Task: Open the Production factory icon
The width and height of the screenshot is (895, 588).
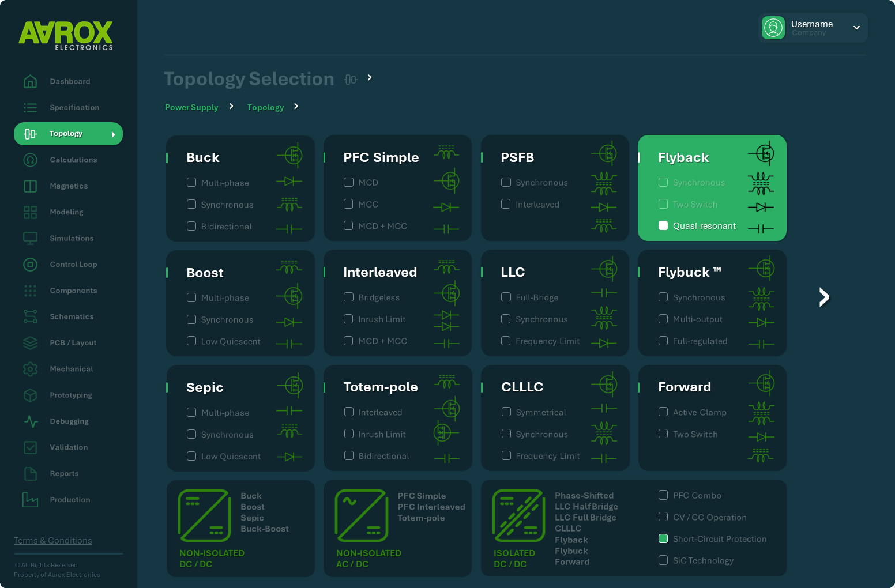Action: pyautogui.click(x=30, y=500)
